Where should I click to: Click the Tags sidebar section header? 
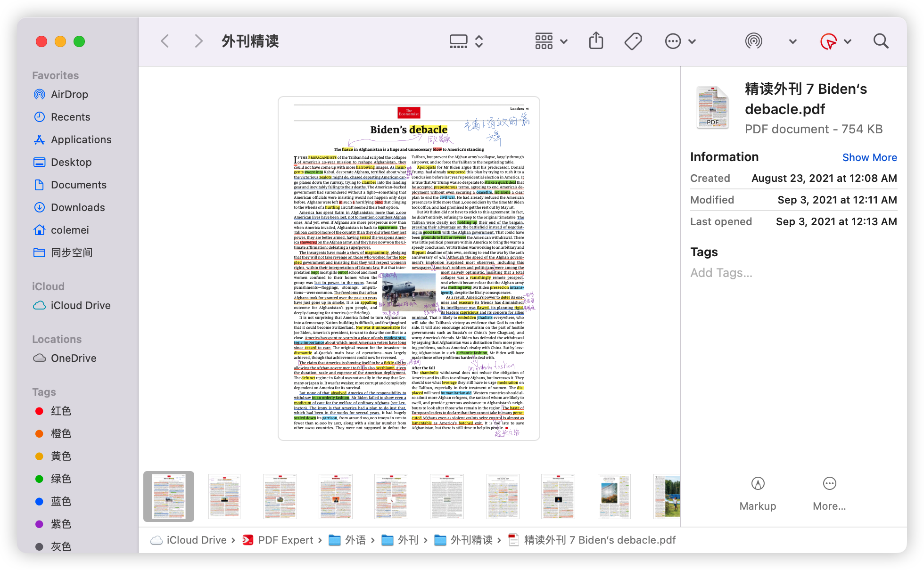pos(44,392)
